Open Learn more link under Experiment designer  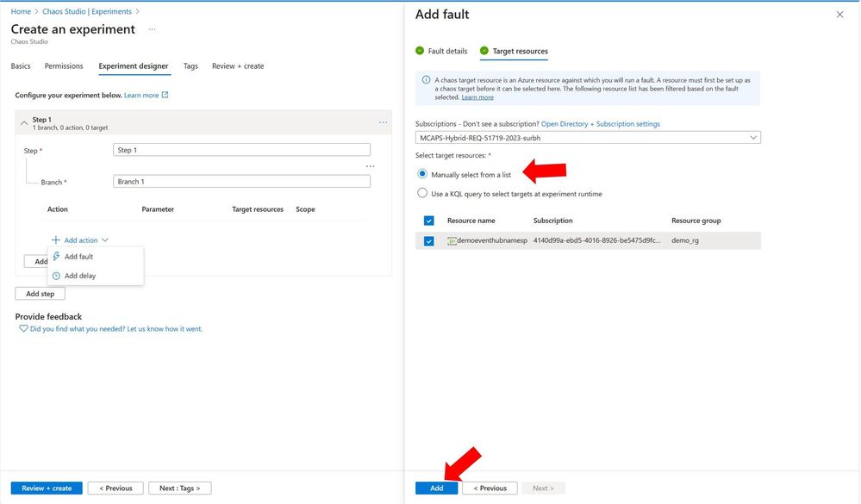coord(141,95)
